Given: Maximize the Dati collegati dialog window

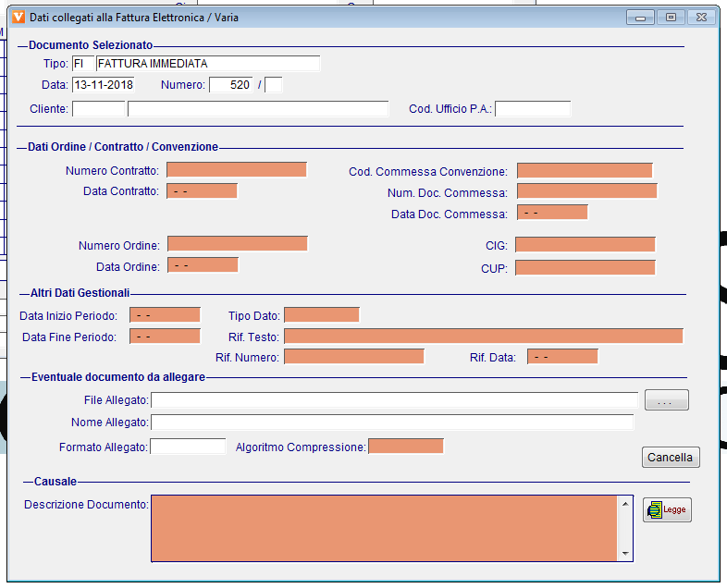Looking at the screenshot, I should coord(671,17).
